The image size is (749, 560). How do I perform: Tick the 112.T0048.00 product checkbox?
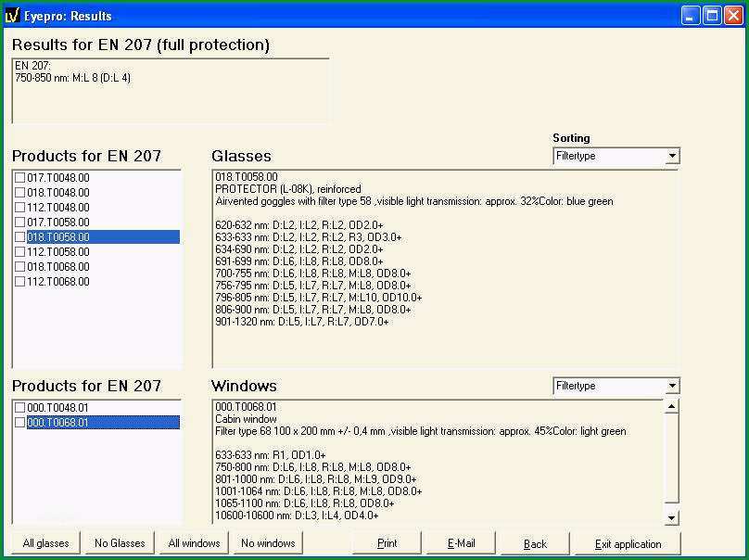[20, 208]
